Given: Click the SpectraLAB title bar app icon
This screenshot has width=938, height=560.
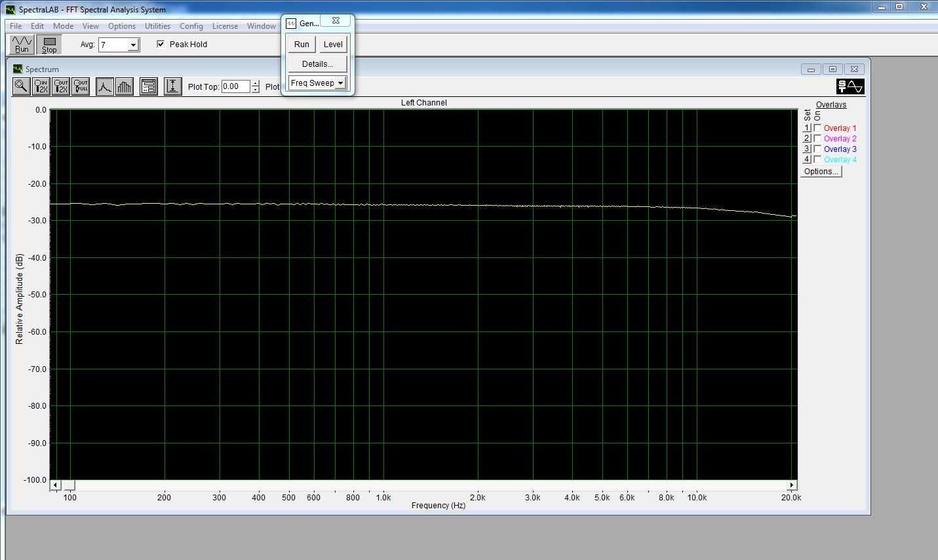Looking at the screenshot, I should (10, 9).
